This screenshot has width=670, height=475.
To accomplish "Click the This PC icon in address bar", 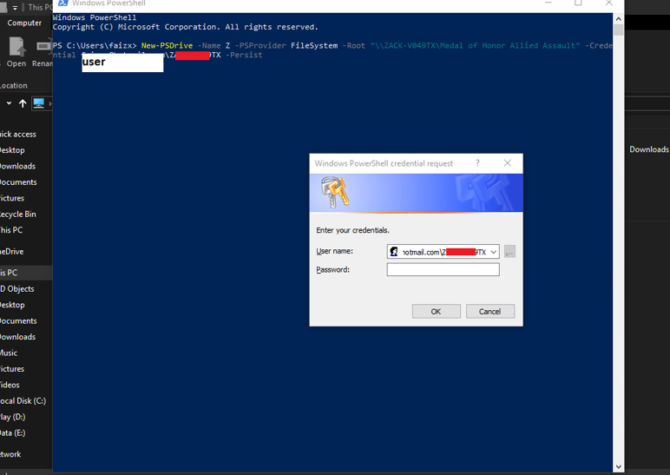I will coord(39,103).
